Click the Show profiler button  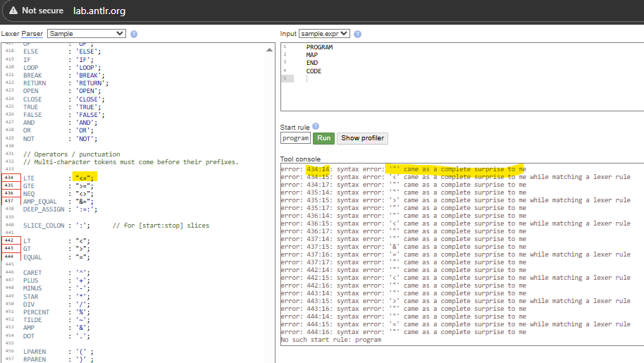[x=362, y=138]
